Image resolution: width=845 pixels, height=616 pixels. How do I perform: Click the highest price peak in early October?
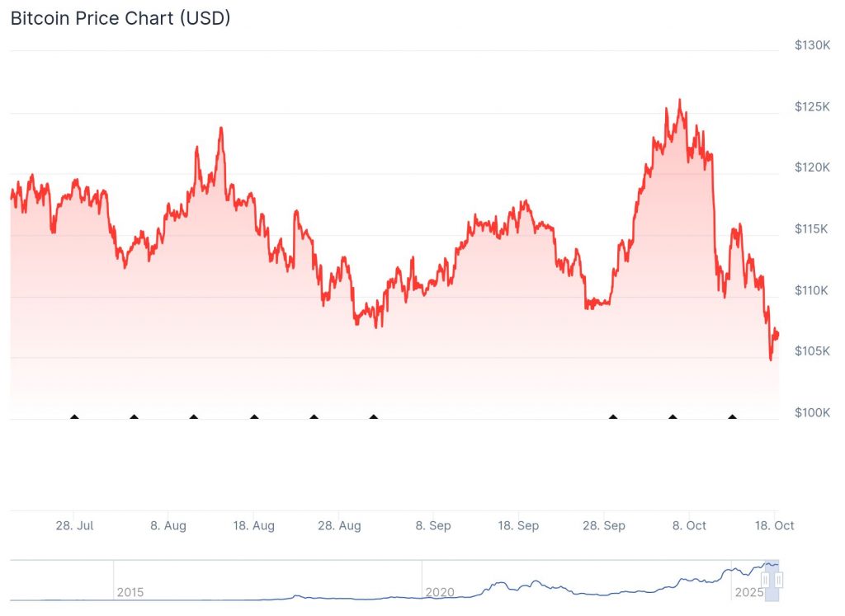coord(679,100)
